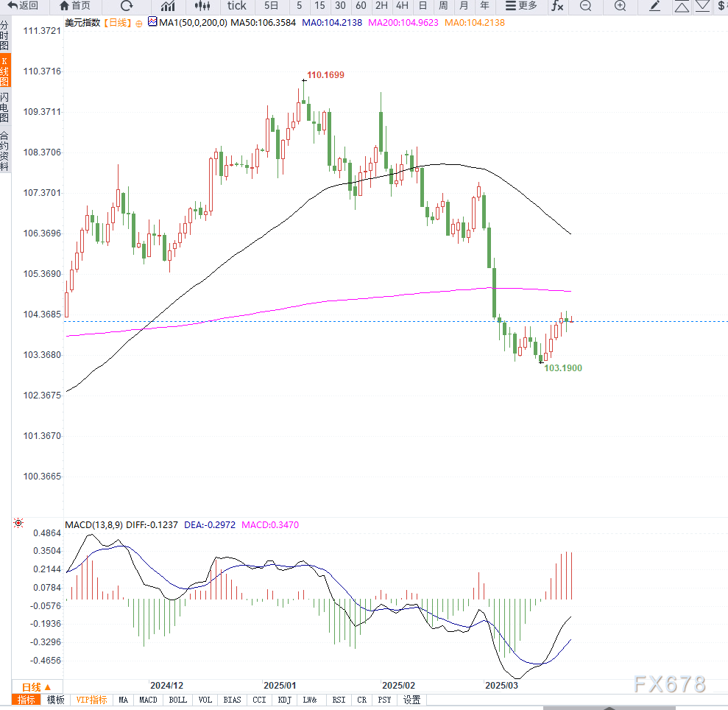Expand the 日线 period selector at bottom
The image size is (728, 710).
point(36,686)
